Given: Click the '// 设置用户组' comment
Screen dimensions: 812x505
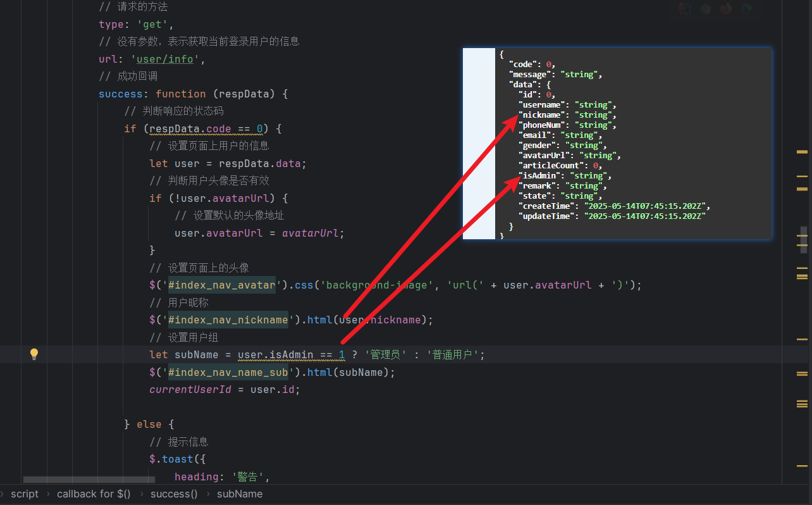Looking at the screenshot, I should [x=183, y=337].
